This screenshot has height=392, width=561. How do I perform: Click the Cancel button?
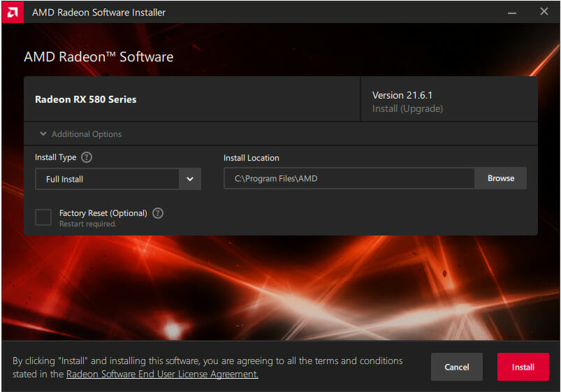[457, 367]
